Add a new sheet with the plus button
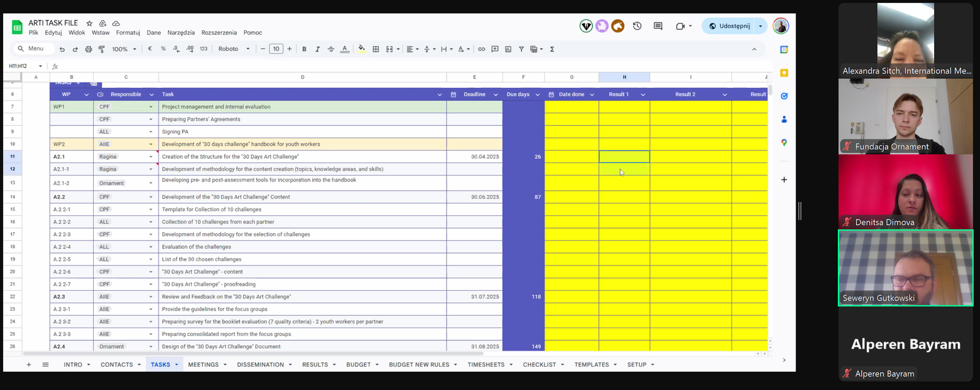The width and height of the screenshot is (980, 390). point(28,364)
